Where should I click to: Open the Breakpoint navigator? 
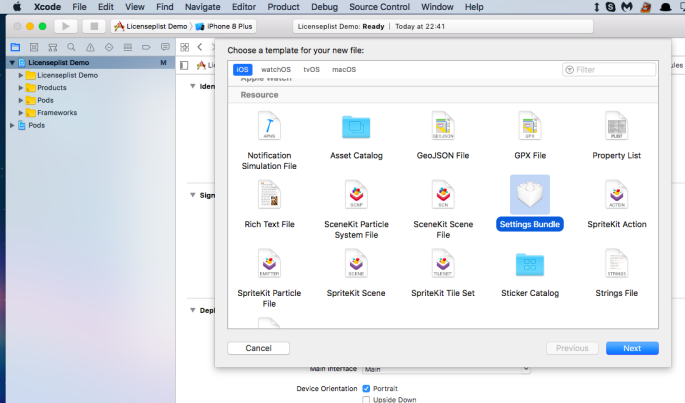click(x=146, y=47)
